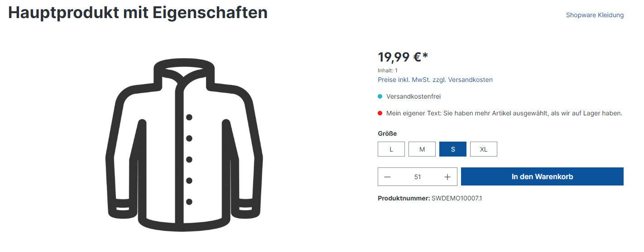This screenshot has height=252, width=644.
Task: Open the jacket product image
Action: click(184, 144)
